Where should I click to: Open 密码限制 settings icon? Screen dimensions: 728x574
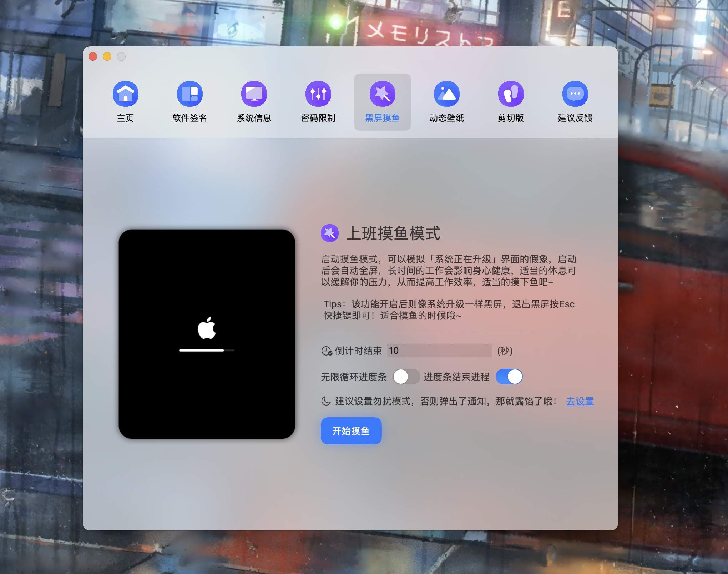click(x=318, y=94)
